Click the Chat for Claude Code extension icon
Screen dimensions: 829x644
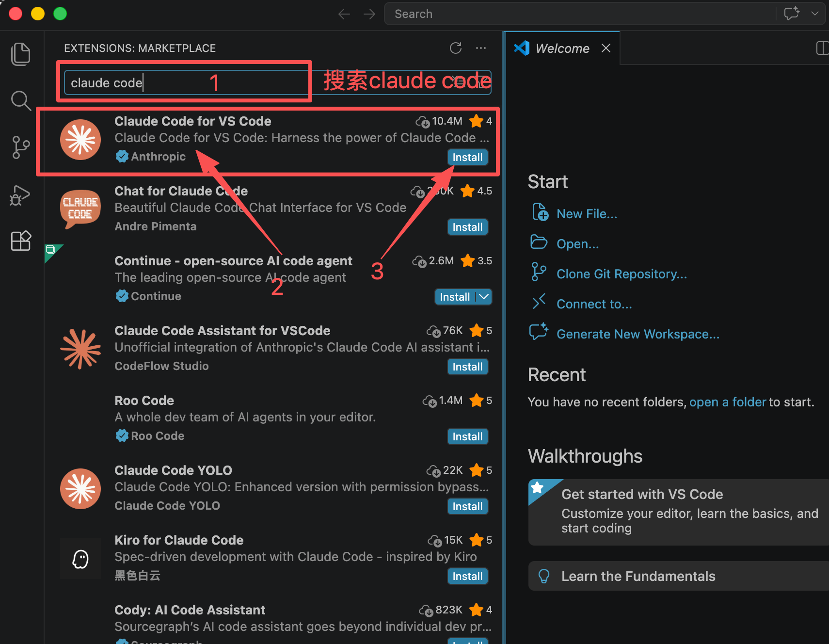(80, 209)
